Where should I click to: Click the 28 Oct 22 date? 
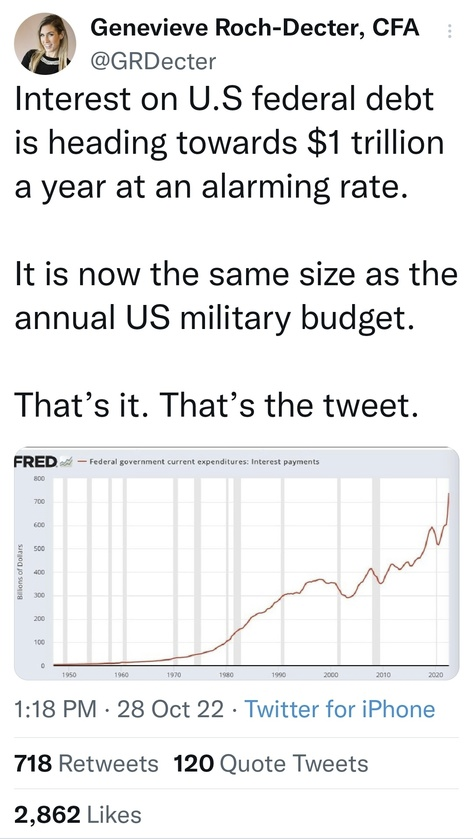170,710
